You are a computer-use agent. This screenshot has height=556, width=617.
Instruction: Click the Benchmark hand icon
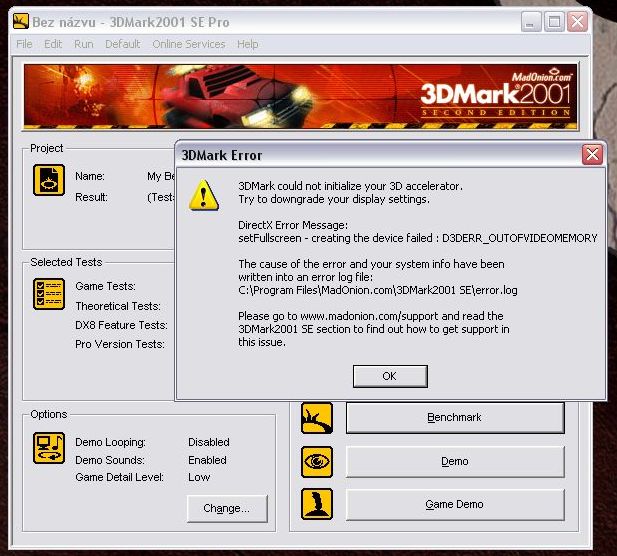(317, 418)
